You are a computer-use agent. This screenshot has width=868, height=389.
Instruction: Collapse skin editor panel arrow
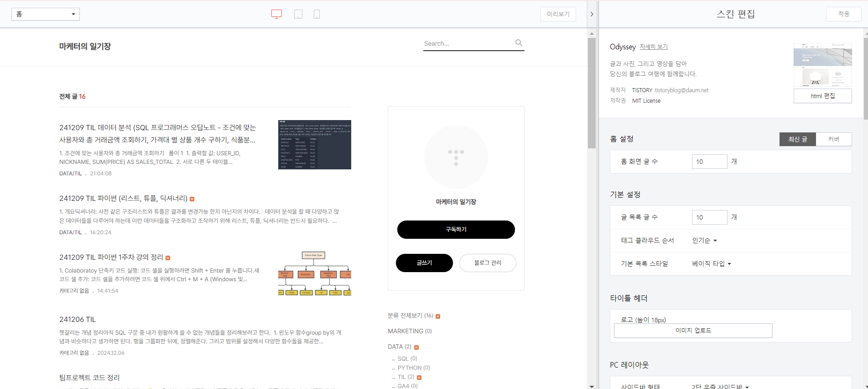pos(592,14)
